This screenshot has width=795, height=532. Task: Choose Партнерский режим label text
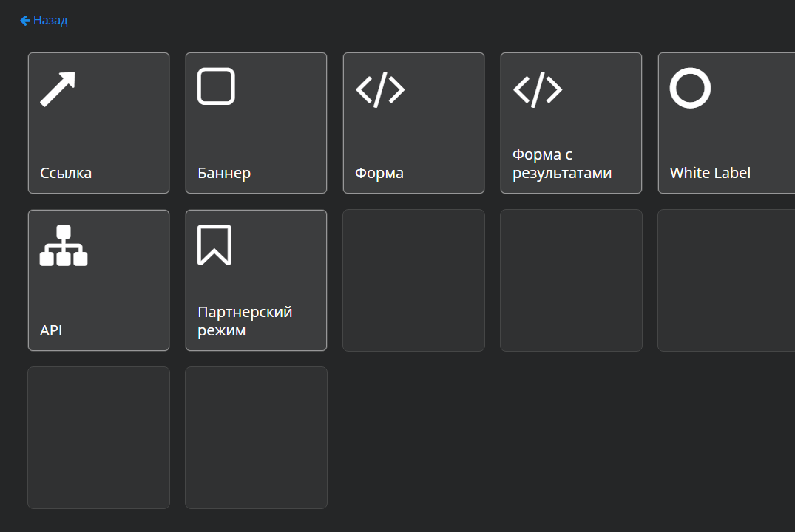(x=245, y=321)
